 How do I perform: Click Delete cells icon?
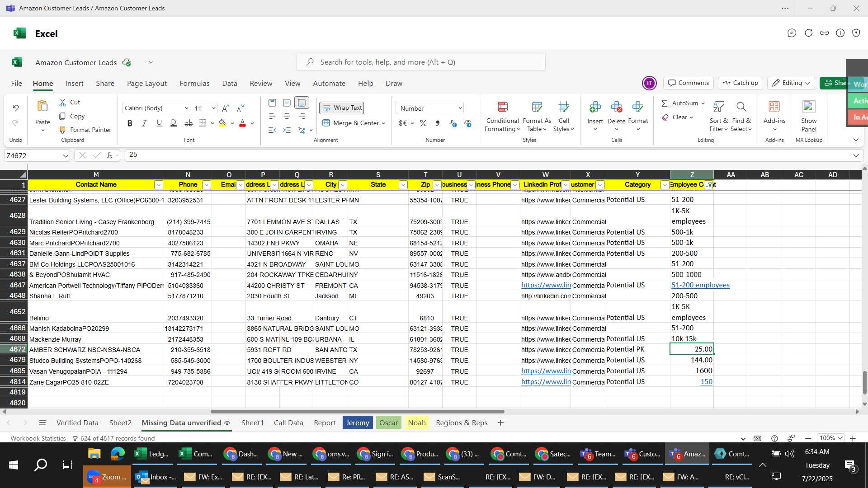(617, 107)
